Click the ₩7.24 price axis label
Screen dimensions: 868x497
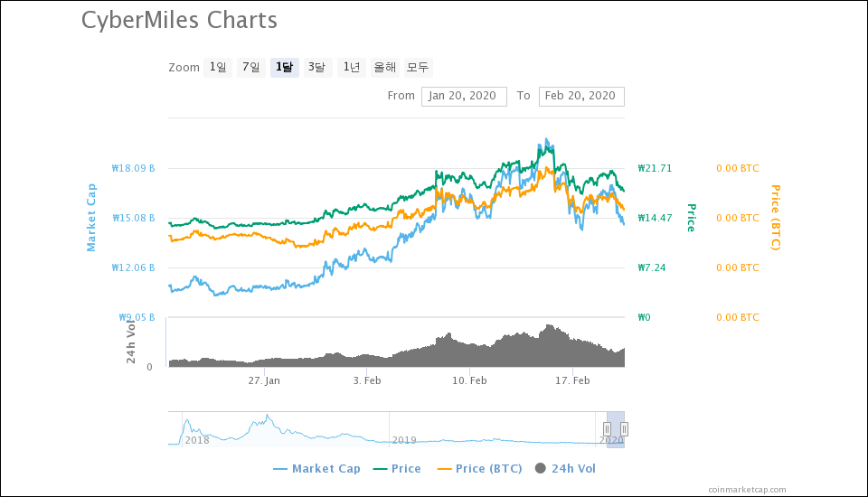click(652, 267)
